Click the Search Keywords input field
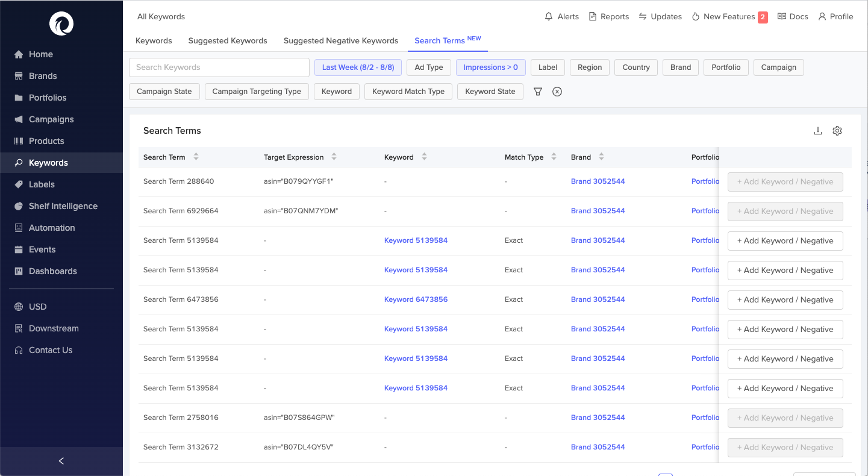 tap(219, 67)
